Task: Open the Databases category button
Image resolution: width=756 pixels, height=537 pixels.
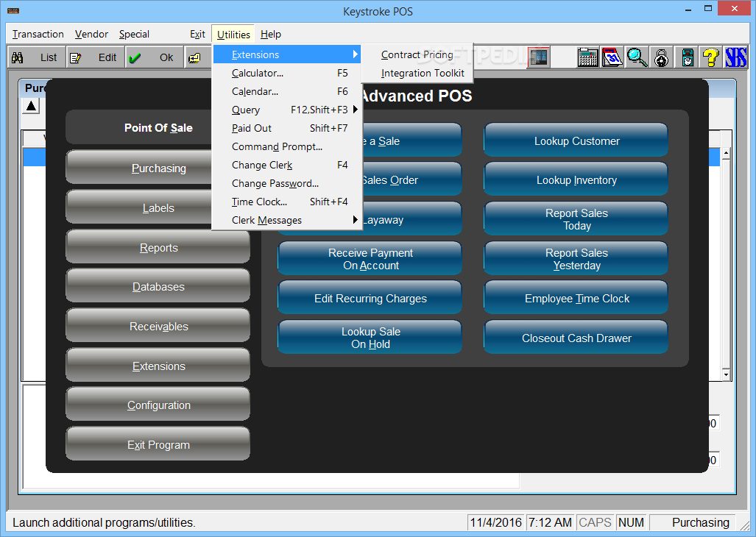Action: [x=158, y=287]
